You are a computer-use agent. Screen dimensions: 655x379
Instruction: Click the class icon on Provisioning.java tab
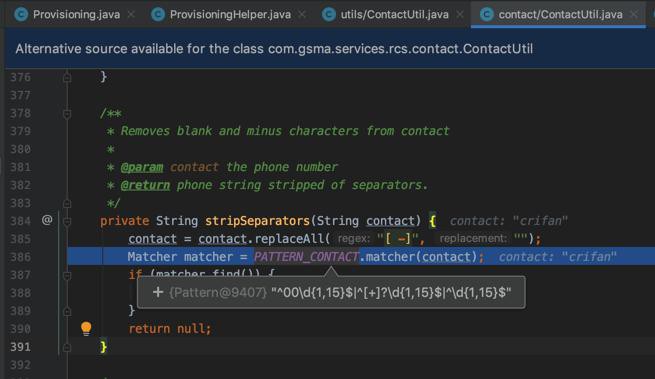(x=21, y=15)
